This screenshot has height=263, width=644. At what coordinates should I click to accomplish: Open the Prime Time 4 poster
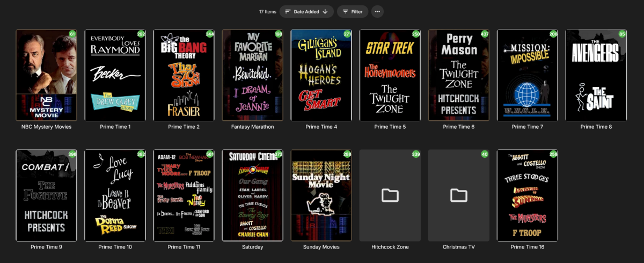point(321,75)
